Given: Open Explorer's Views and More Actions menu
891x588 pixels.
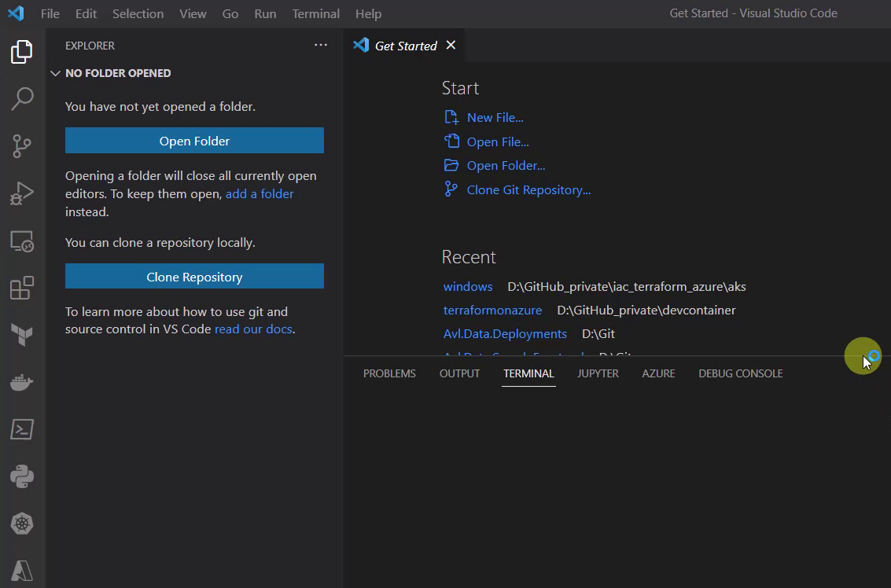Looking at the screenshot, I should pyautogui.click(x=321, y=45).
